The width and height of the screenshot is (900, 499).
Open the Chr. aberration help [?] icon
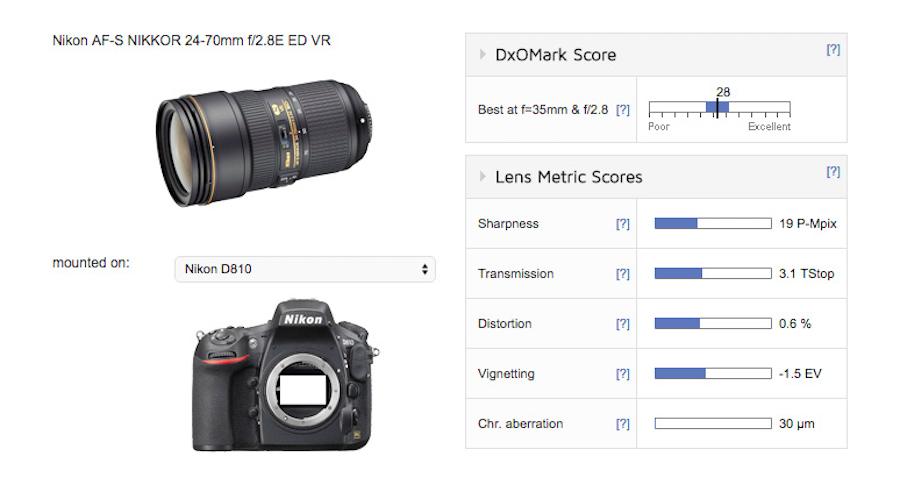[x=623, y=424]
